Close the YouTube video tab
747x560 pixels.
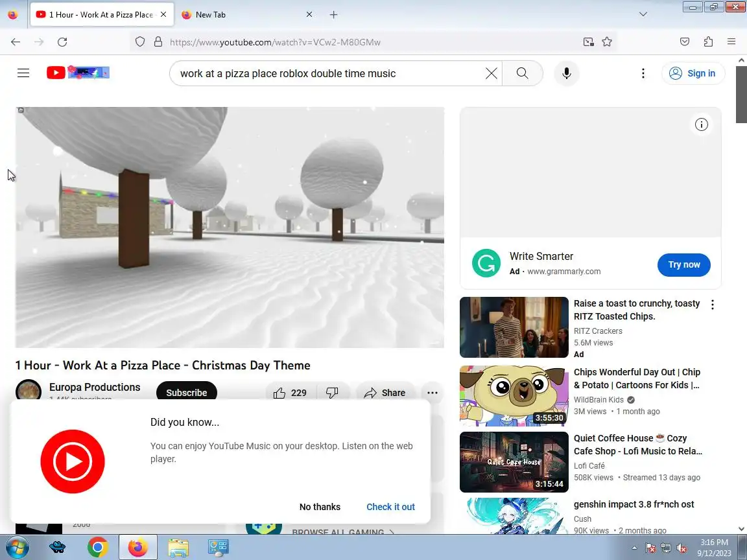tap(163, 15)
